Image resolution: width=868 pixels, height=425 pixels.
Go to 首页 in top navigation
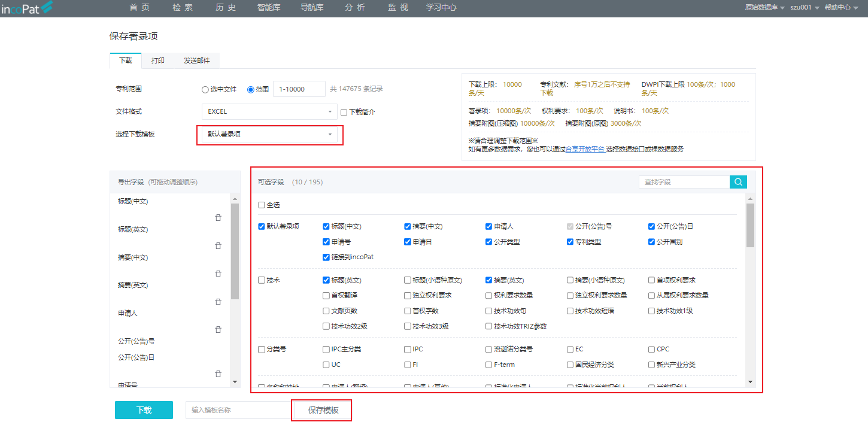(139, 8)
